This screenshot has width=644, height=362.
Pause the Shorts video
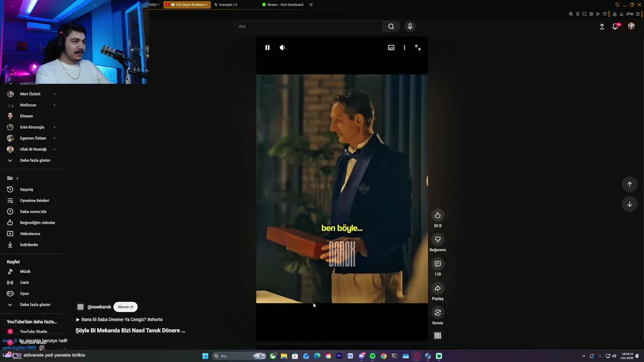coord(267,48)
